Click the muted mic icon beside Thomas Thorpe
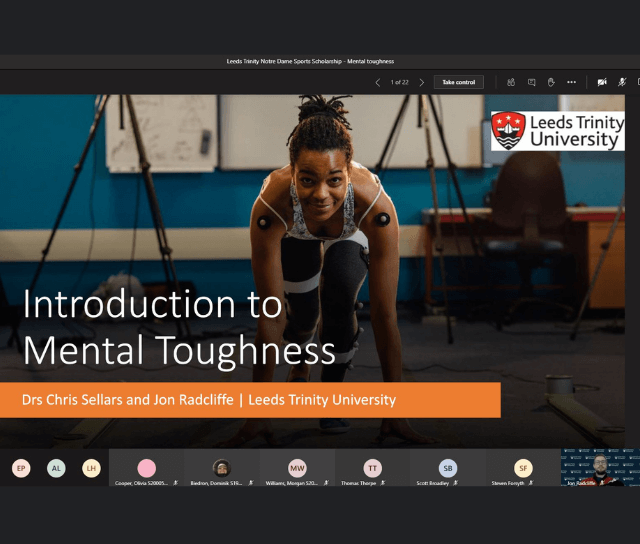 (x=382, y=483)
